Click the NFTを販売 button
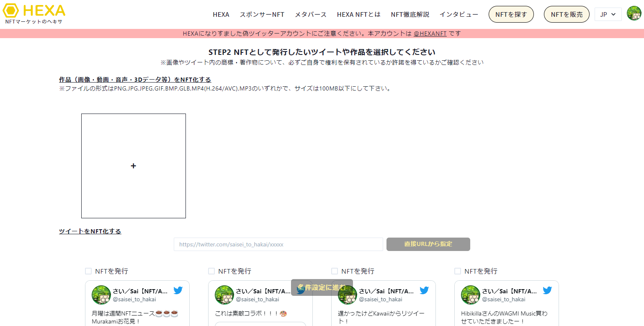Image resolution: width=644 pixels, height=326 pixels. [x=567, y=14]
